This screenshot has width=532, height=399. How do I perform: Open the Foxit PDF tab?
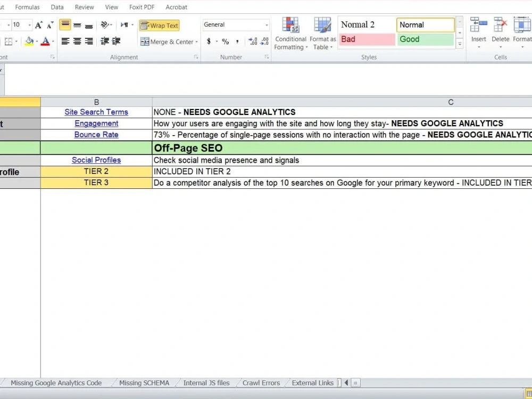tap(142, 7)
